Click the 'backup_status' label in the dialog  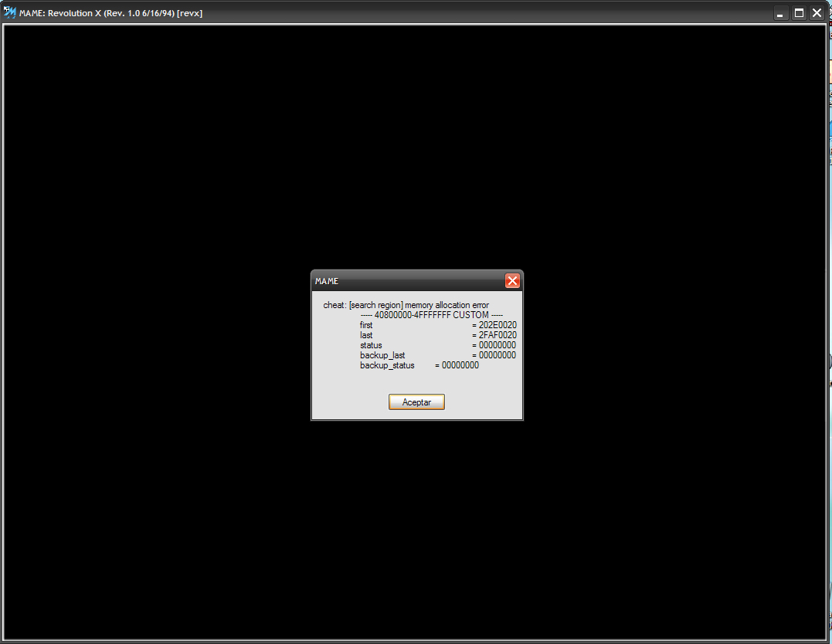coord(387,365)
